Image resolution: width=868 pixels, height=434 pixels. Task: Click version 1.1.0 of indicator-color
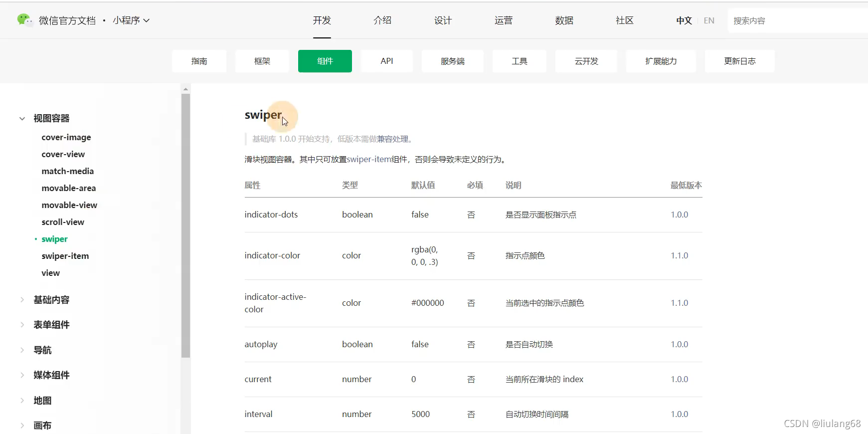679,255
